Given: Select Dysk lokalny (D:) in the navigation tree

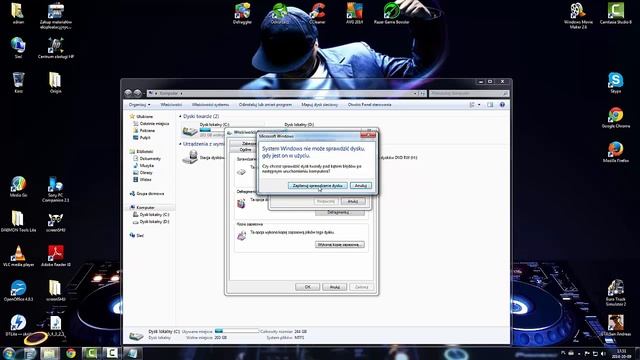Looking at the screenshot, I should (154, 222).
